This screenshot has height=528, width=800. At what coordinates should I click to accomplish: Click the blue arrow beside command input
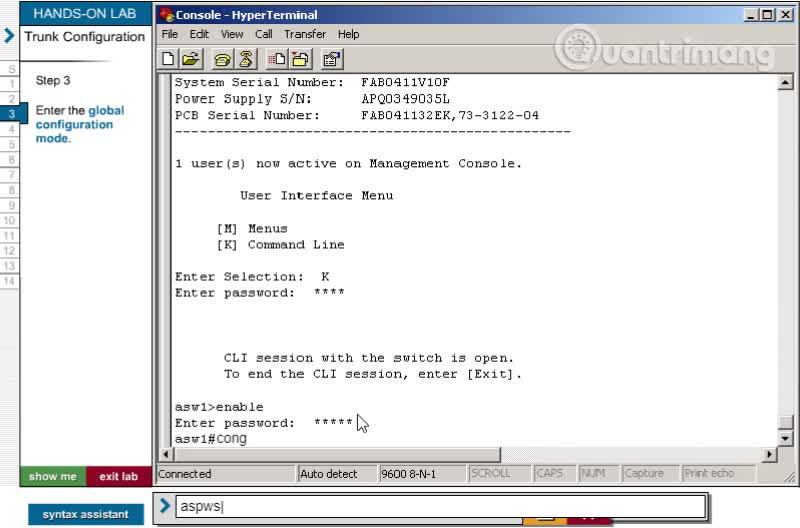click(164, 506)
